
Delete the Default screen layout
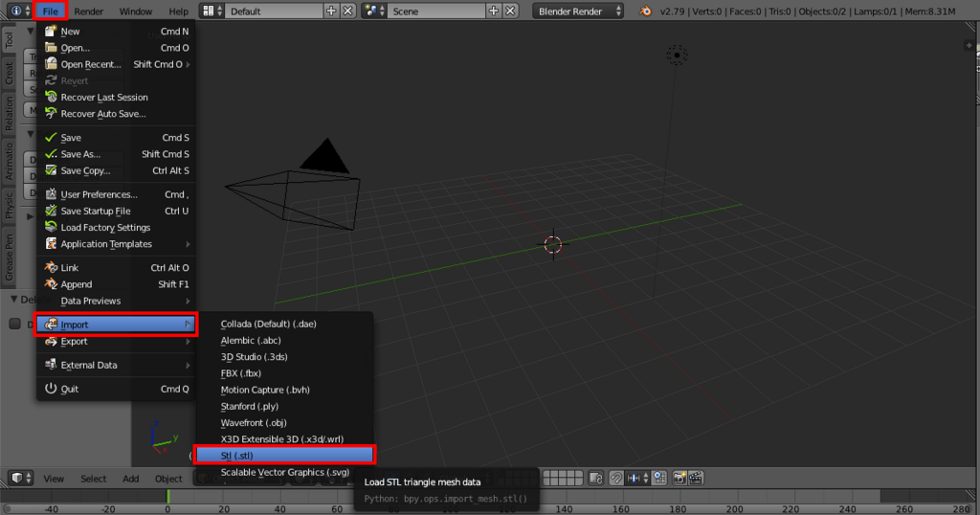[348, 11]
